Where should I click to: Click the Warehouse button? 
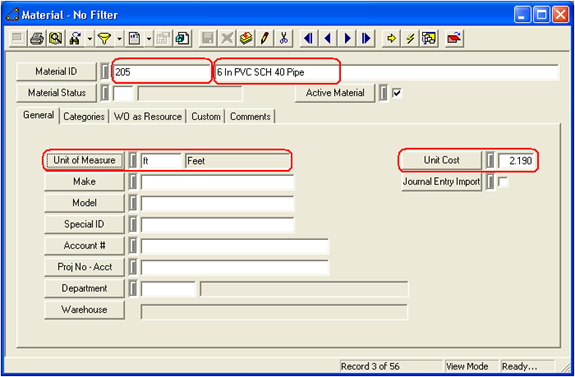(84, 310)
